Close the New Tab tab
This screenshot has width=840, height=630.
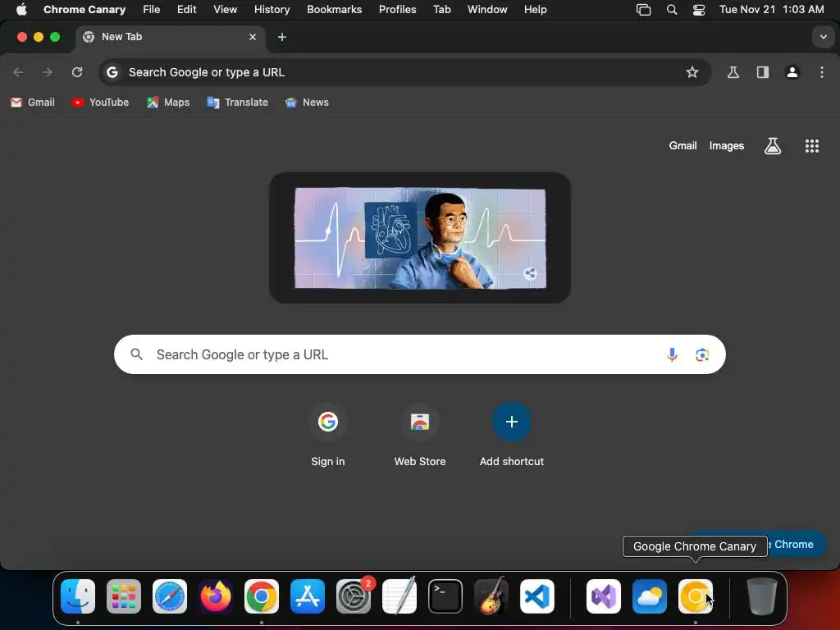tap(253, 37)
